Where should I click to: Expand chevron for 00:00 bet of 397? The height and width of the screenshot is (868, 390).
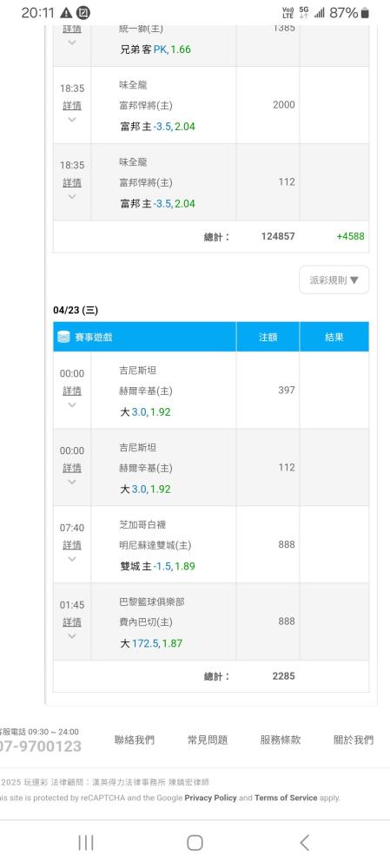coord(71,404)
